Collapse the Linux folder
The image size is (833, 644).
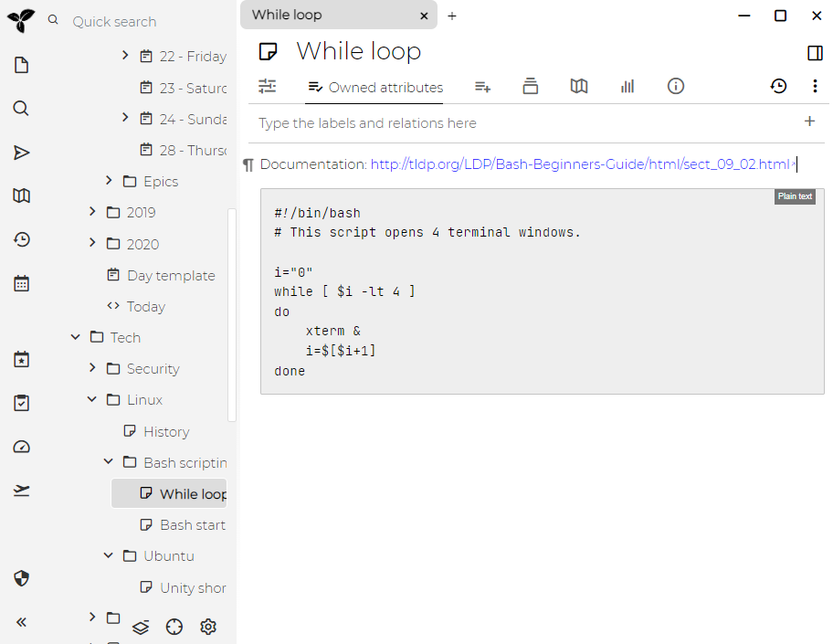[x=92, y=399]
